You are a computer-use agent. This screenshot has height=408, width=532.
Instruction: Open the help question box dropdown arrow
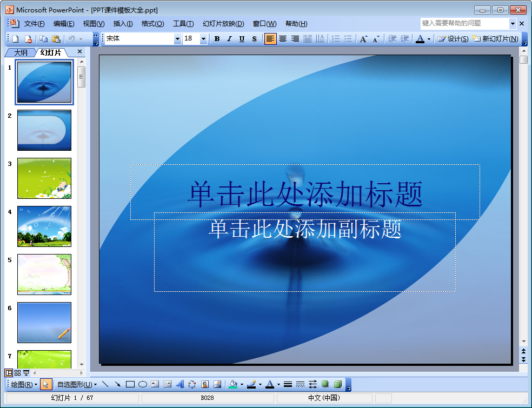(x=513, y=24)
